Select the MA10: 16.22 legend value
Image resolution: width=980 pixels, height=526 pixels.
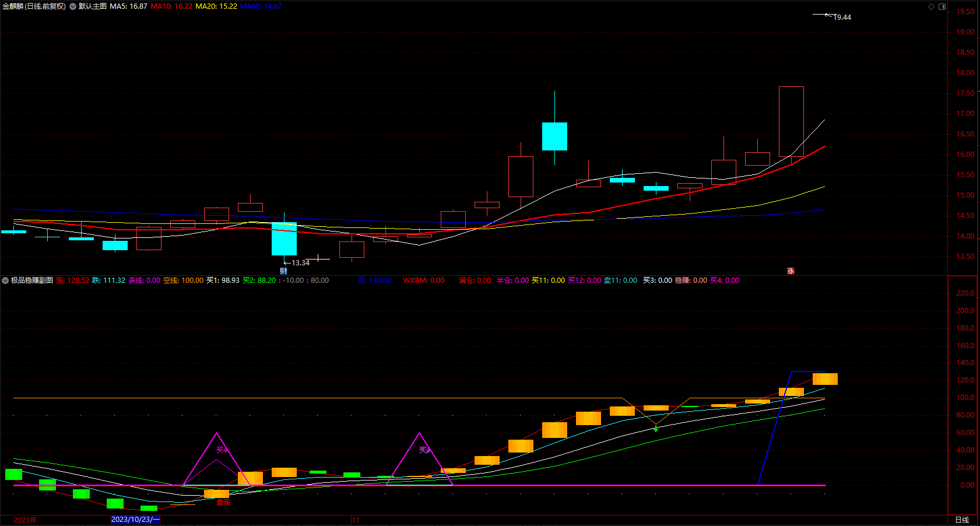pos(171,6)
